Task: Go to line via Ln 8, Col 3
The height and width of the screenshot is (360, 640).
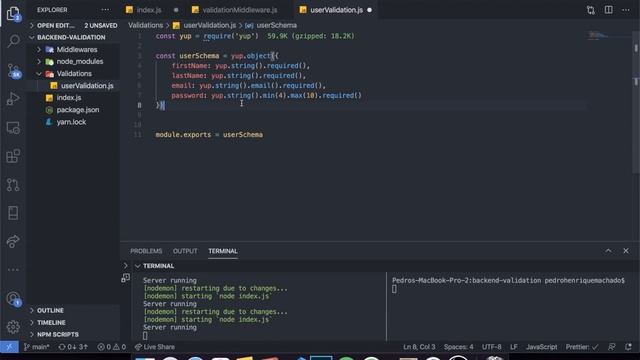Action: point(419,347)
